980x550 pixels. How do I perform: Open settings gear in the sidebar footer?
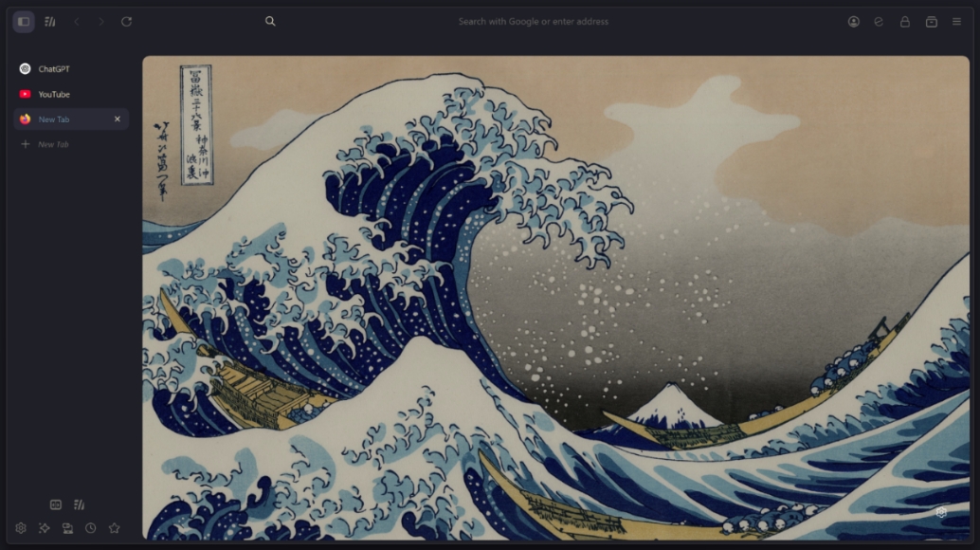21,528
